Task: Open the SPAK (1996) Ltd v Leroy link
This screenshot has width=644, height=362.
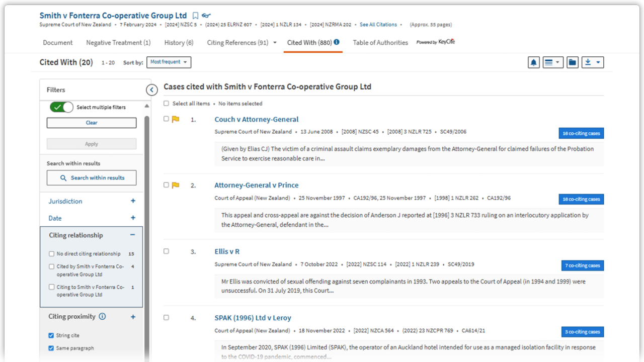Action: point(253,318)
